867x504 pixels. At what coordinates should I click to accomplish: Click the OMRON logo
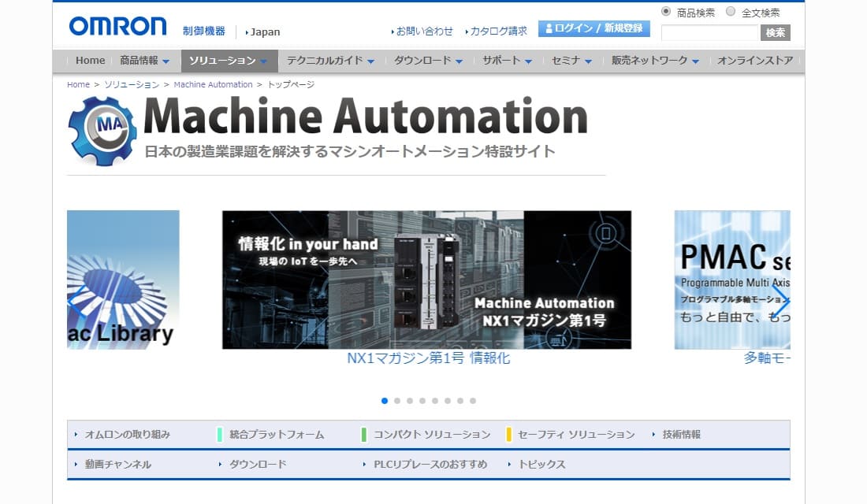[x=117, y=26]
